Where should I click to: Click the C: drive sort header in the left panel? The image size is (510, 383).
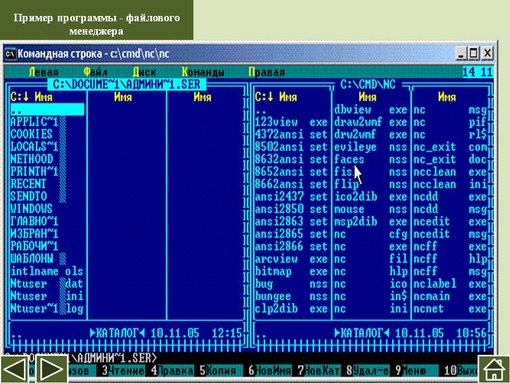pos(19,97)
